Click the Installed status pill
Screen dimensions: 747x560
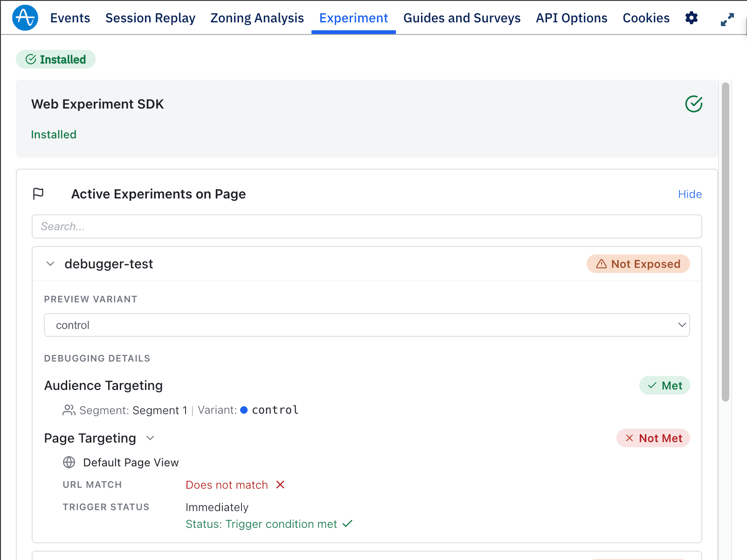(55, 59)
